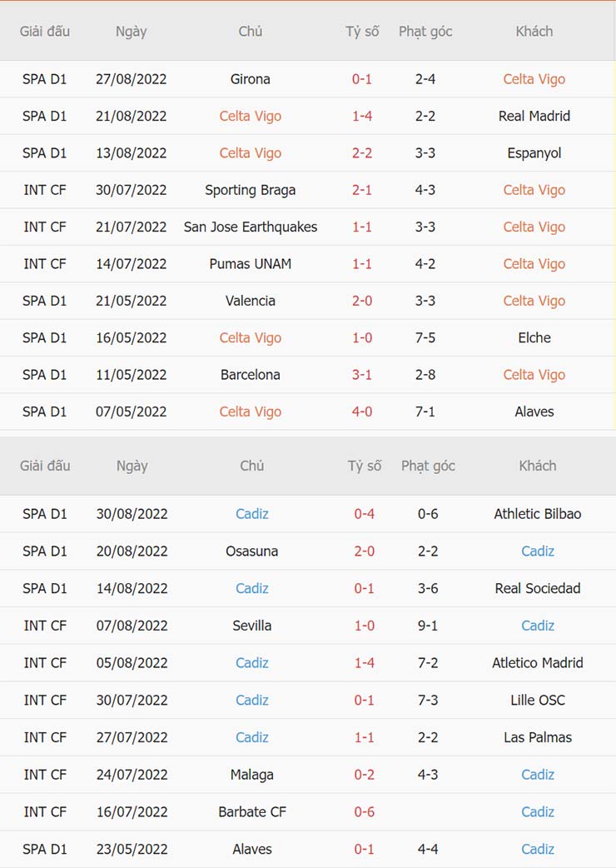Open the Real Madrid team link
Image resolution: width=616 pixels, height=868 pixels.
(x=534, y=116)
